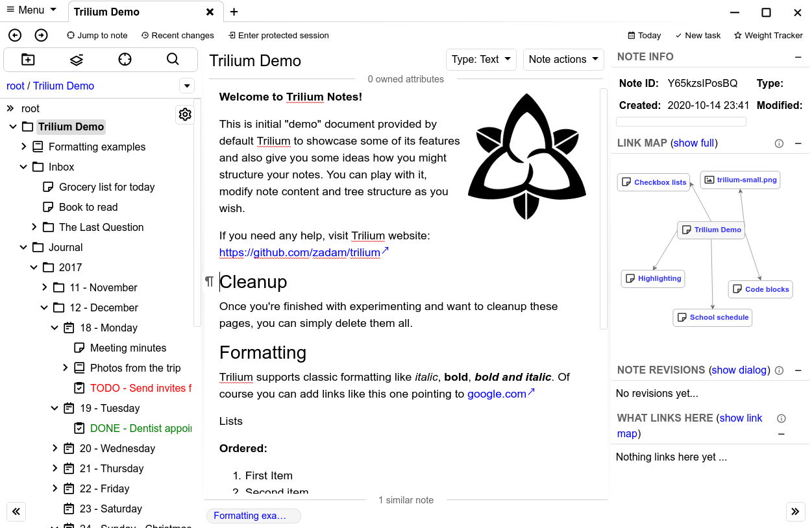Expand the 20 - Wednesday node

55,448
